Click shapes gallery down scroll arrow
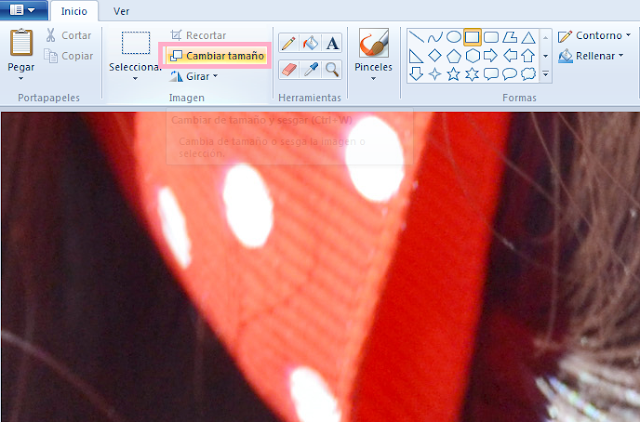The height and width of the screenshot is (422, 640). coord(546,56)
